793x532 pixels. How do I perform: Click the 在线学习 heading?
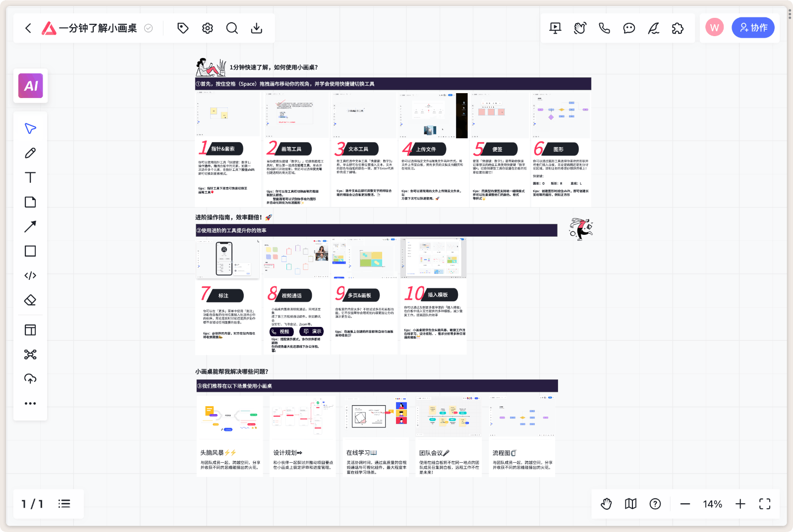click(362, 453)
